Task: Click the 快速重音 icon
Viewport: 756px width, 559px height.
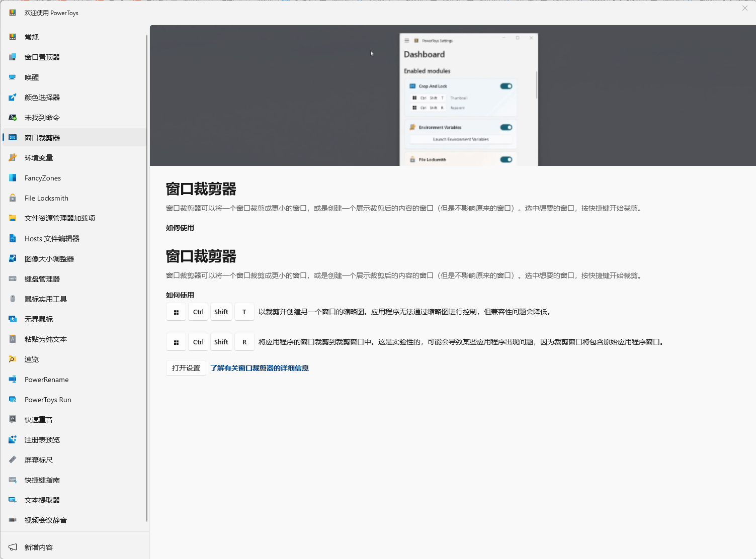Action: [x=13, y=419]
